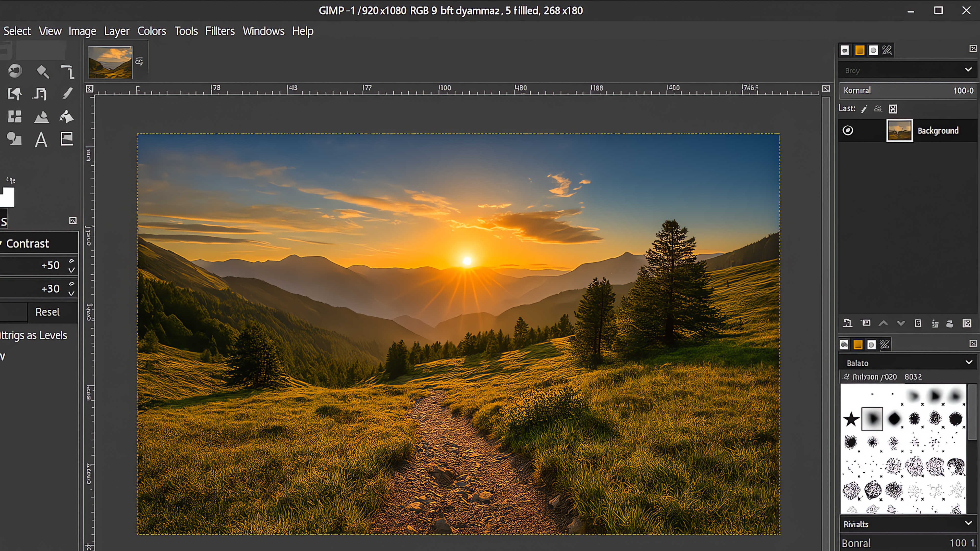Select the arrow-in-bracket move tool
980x551 pixels.
15,94
